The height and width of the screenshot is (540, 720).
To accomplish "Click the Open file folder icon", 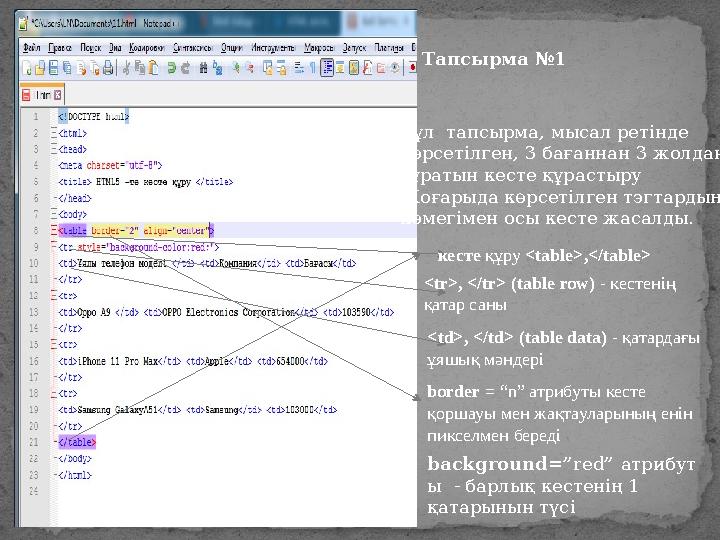I will (x=40, y=68).
